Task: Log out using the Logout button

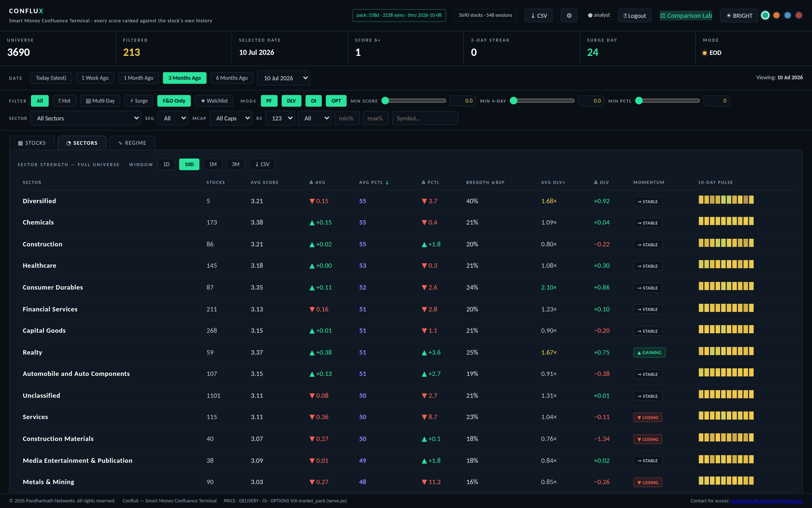Action: point(634,15)
